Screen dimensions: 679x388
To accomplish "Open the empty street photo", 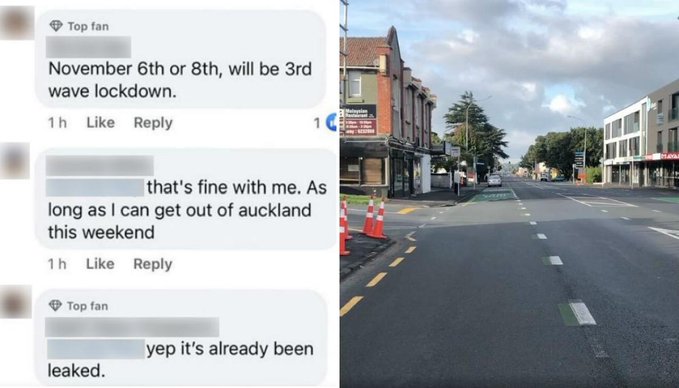I will pos(510,194).
